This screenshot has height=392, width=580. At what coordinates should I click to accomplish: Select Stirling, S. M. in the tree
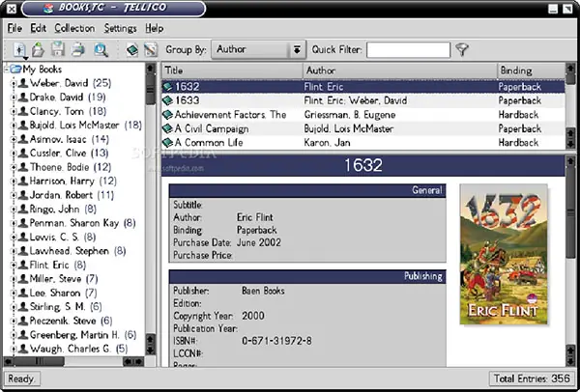click(x=66, y=307)
